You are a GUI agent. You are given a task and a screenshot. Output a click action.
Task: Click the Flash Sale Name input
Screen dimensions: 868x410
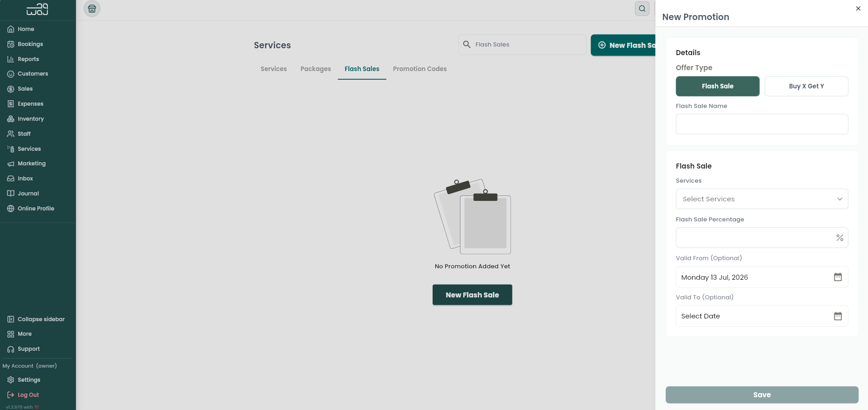click(762, 124)
